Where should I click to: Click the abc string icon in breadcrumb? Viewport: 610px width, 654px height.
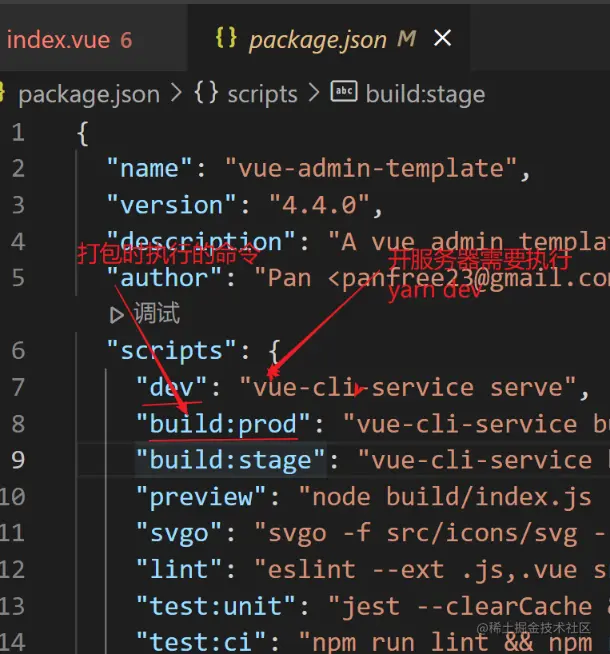click(x=344, y=91)
